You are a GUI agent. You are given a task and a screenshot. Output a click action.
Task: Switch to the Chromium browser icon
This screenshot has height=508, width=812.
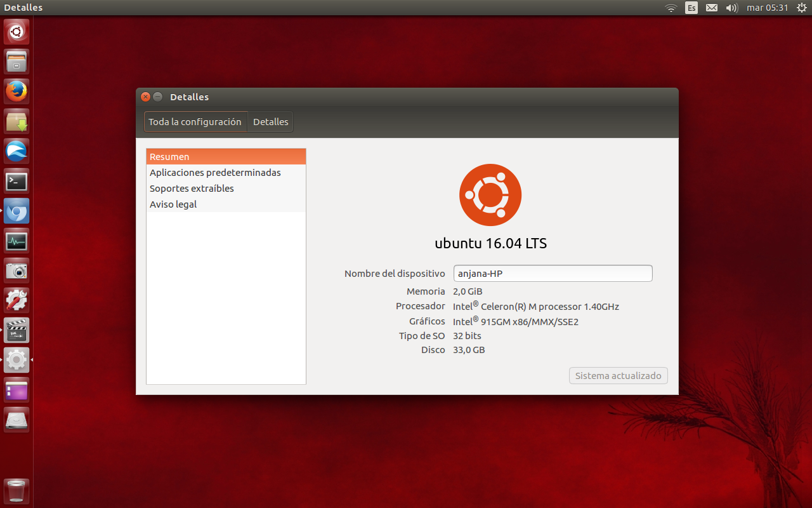click(16, 211)
